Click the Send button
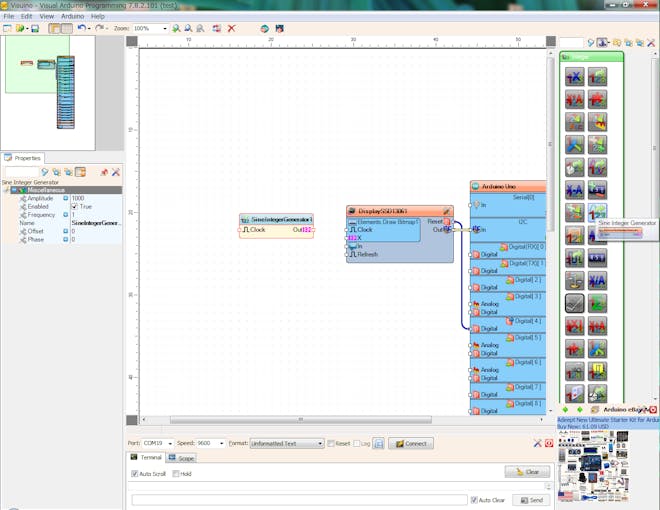660x510 pixels. point(531,500)
